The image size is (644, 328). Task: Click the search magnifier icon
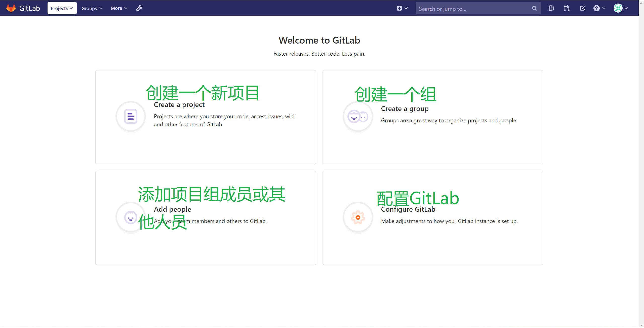(x=534, y=8)
